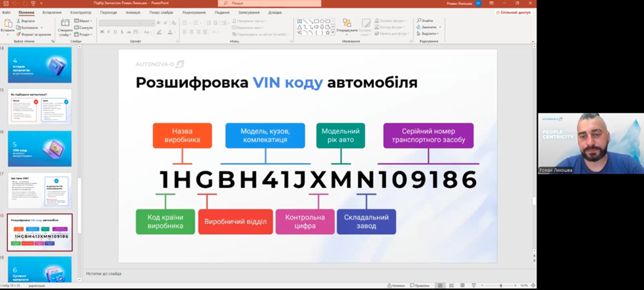
Task: Expand the Layout (Макет) dropdown
Action: [84, 21]
